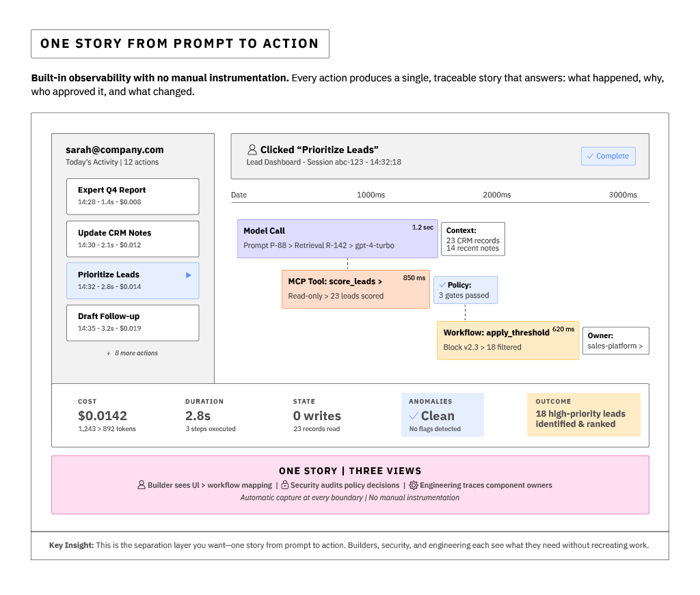The width and height of the screenshot is (700, 595).
Task: Click the blue play triangle on Prioritize Leads
Action: click(189, 275)
